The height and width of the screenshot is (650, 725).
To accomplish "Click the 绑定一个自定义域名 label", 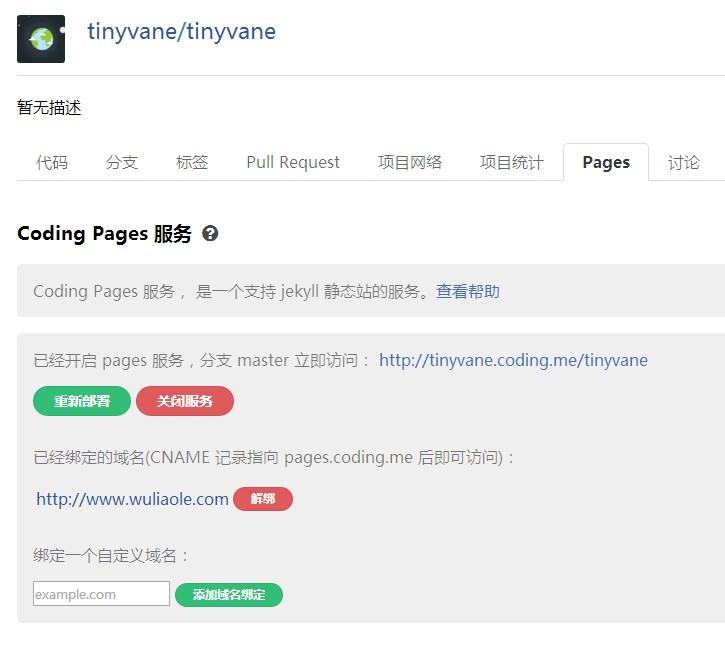I will pyautogui.click(x=111, y=555).
